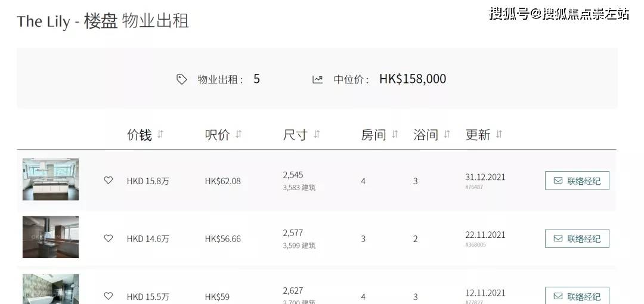This screenshot has width=644, height=304.
Task: Sort by 房间 arrow icon
Action: point(395,134)
